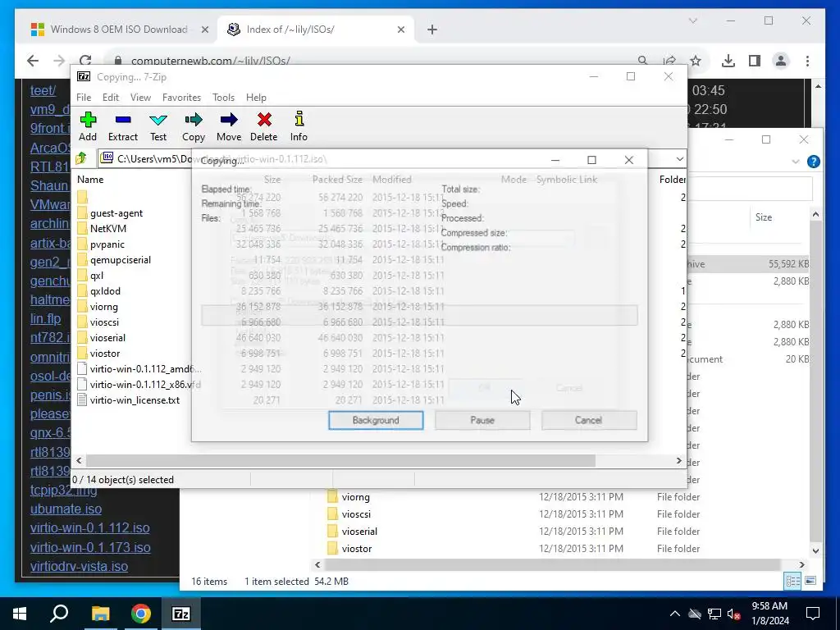This screenshot has height=630, width=840.
Task: Select the vioscsi folder in 7-Zip list
Action: coord(98,322)
